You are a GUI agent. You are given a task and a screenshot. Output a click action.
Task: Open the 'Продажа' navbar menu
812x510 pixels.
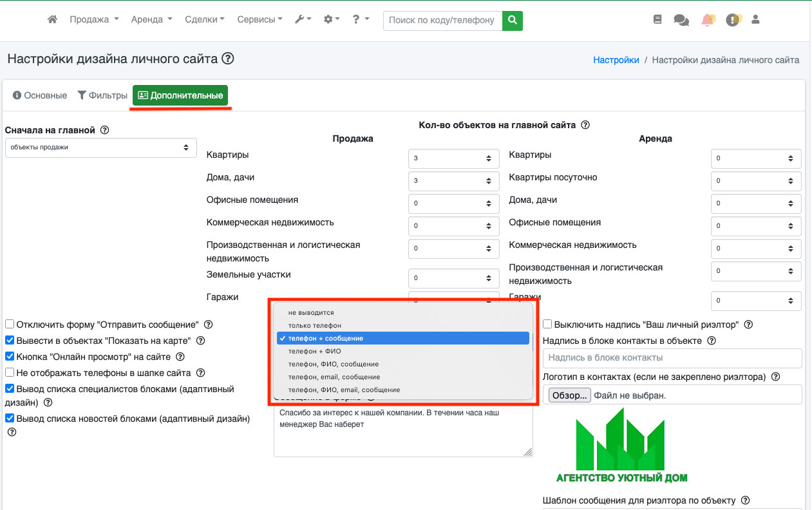pos(94,20)
